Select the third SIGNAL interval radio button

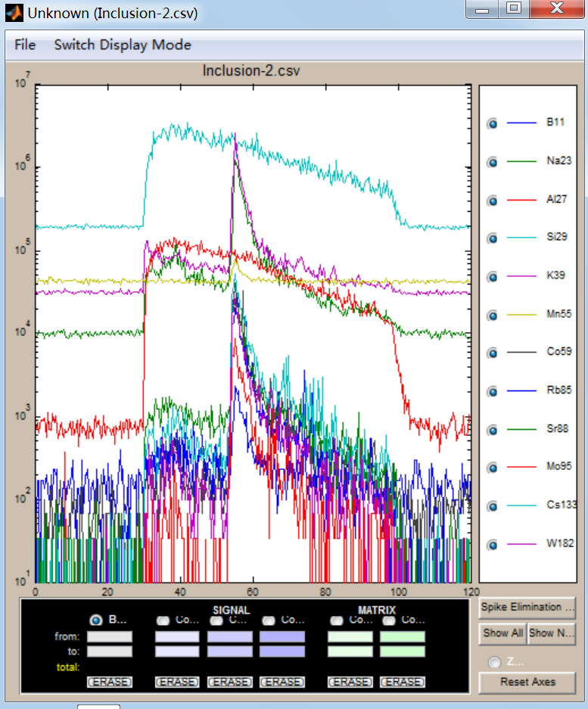[x=269, y=620]
